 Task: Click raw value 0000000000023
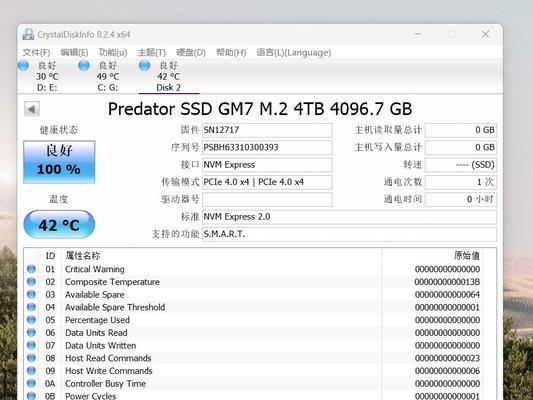click(x=447, y=358)
